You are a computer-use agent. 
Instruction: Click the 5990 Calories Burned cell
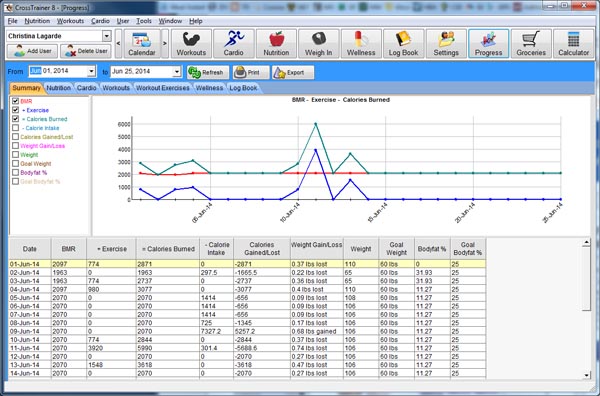point(168,348)
